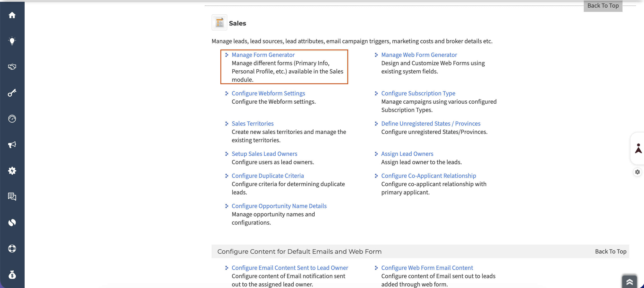Open Assign Lead Owners link
Image resolution: width=644 pixels, height=288 pixels.
[407, 154]
